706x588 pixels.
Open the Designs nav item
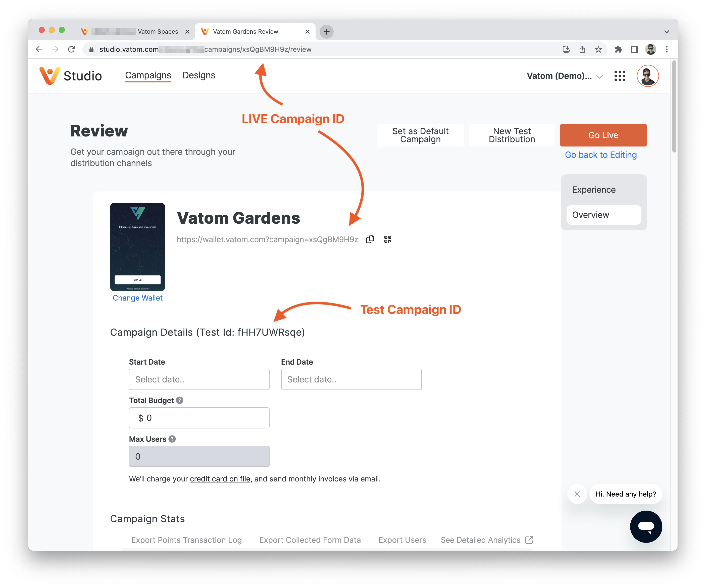(x=199, y=75)
